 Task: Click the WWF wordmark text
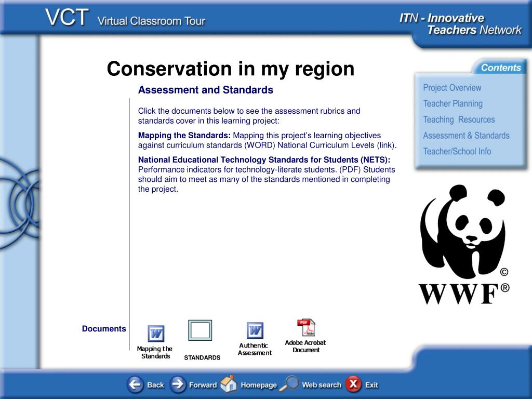458,294
